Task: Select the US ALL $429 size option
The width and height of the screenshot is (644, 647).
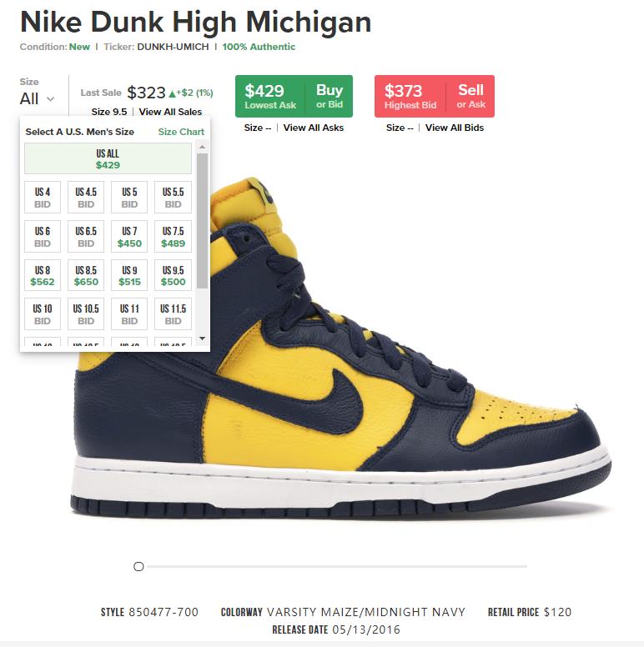Action: coord(108,158)
